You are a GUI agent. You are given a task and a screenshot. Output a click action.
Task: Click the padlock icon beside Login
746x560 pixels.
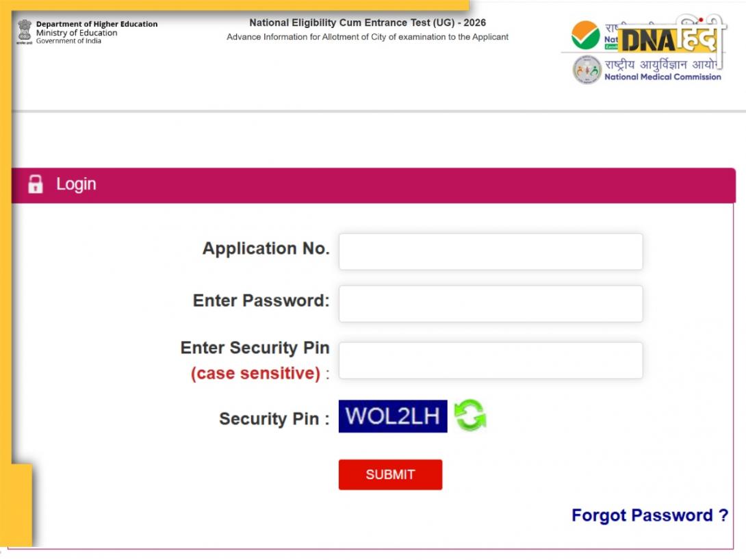coord(36,184)
